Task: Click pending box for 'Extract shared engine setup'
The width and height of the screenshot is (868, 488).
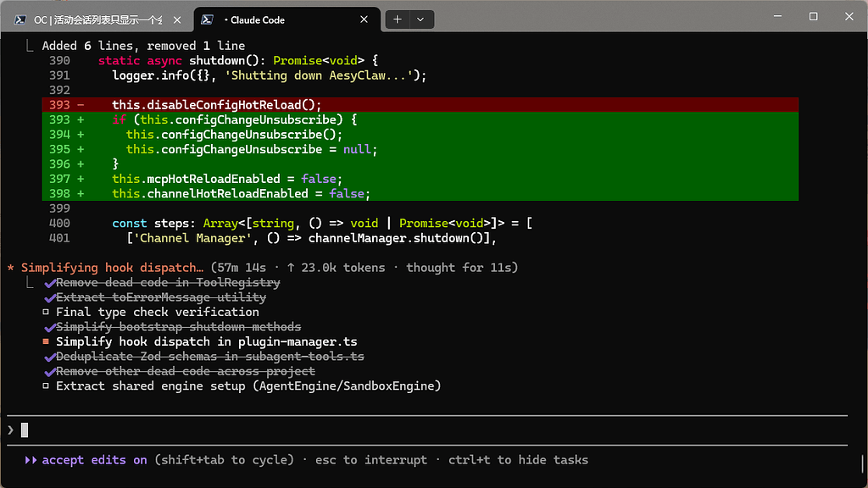Action: point(46,385)
